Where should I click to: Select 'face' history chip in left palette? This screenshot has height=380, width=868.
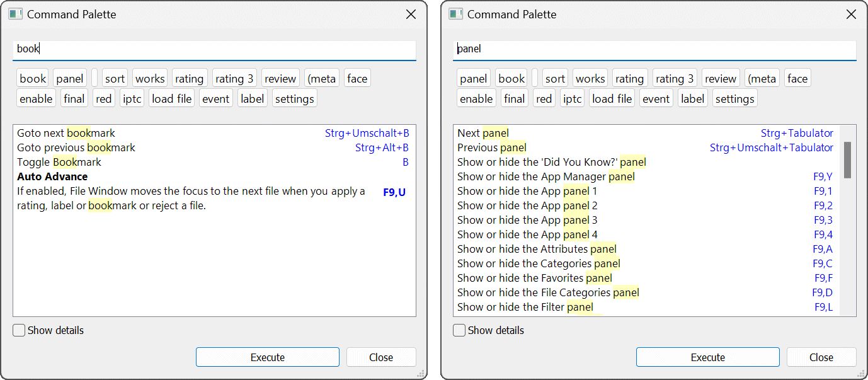point(357,79)
